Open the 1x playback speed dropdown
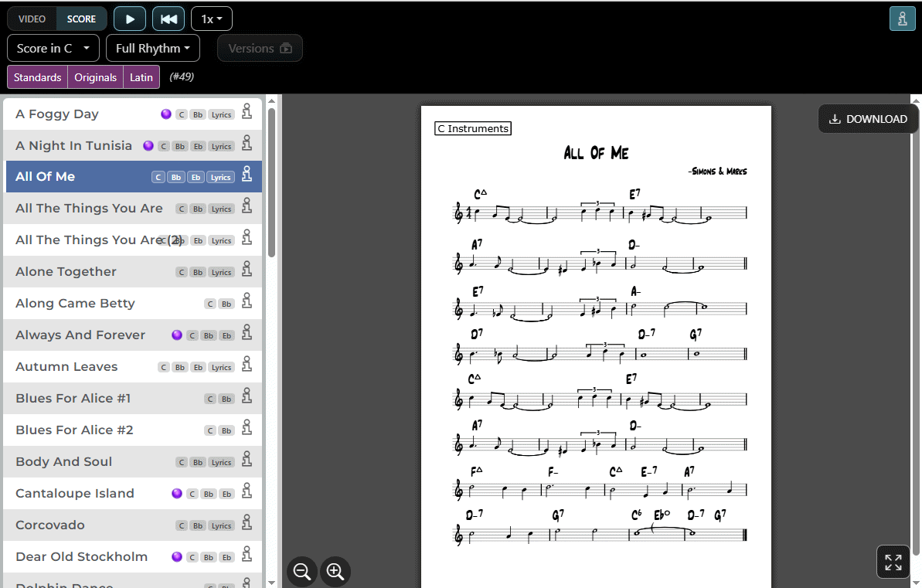 click(x=212, y=19)
